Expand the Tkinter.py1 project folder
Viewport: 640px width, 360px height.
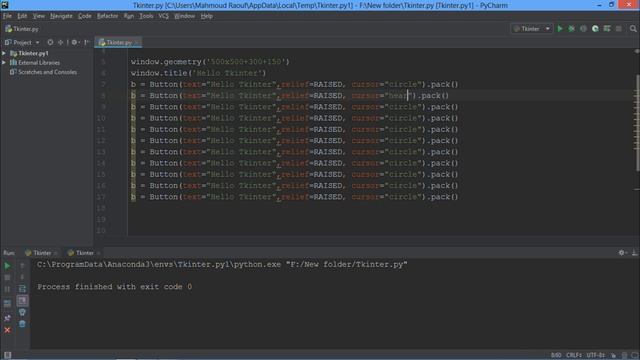4,53
